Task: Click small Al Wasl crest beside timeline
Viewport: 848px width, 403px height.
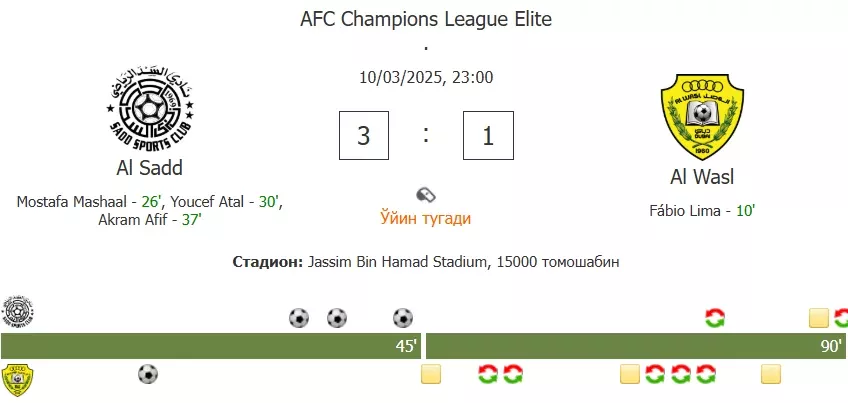Action: coord(17,380)
